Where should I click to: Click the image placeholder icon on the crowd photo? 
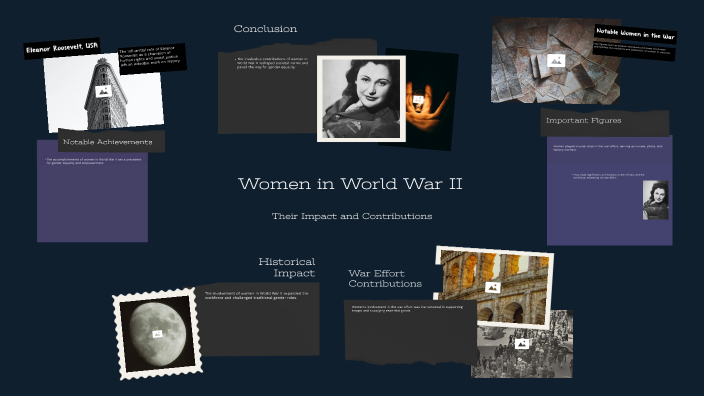point(521,344)
